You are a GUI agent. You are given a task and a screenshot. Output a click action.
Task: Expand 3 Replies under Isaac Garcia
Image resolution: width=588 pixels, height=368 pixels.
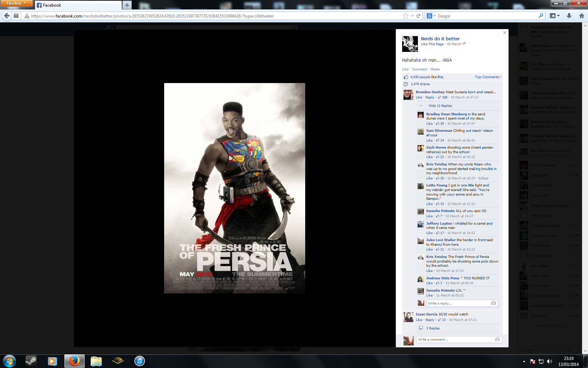pos(433,328)
